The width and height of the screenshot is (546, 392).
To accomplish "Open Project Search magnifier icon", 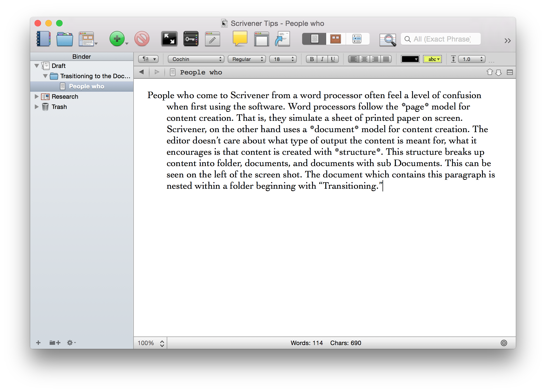I will (387, 40).
